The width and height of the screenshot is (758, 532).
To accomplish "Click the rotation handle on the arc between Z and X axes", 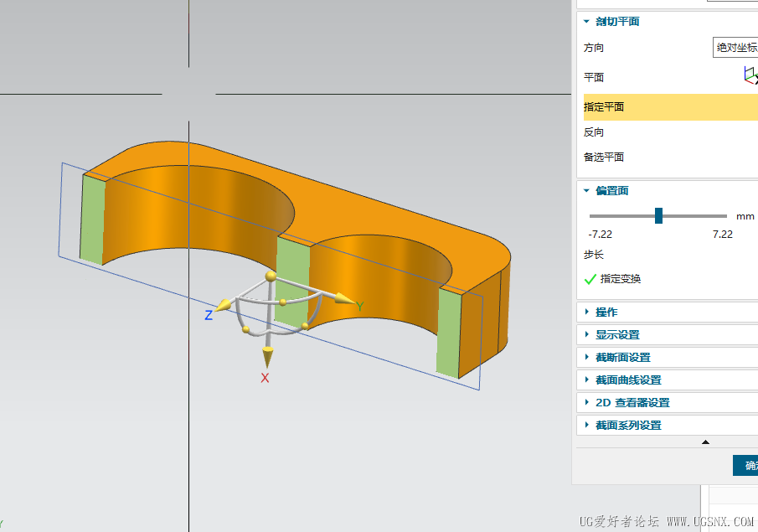I will (246, 330).
